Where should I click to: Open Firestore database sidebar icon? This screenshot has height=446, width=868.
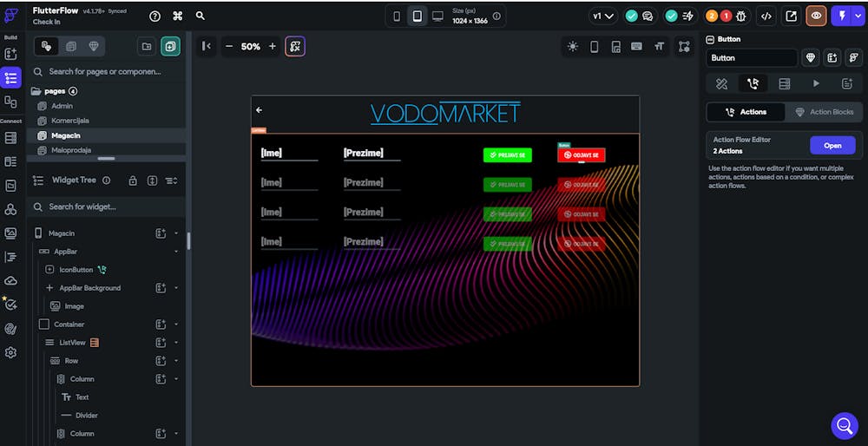click(x=10, y=138)
